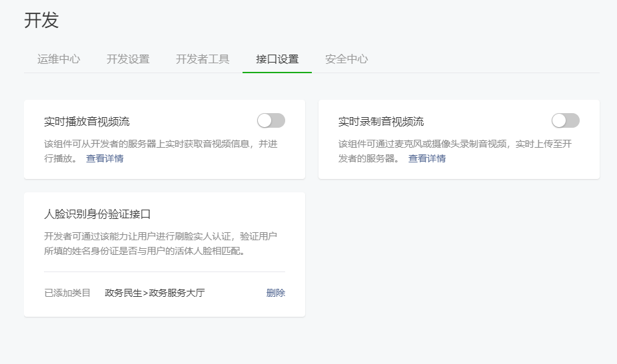
Task: Click the playback description mentioning 服务器上实时获取
Action: [x=160, y=144]
